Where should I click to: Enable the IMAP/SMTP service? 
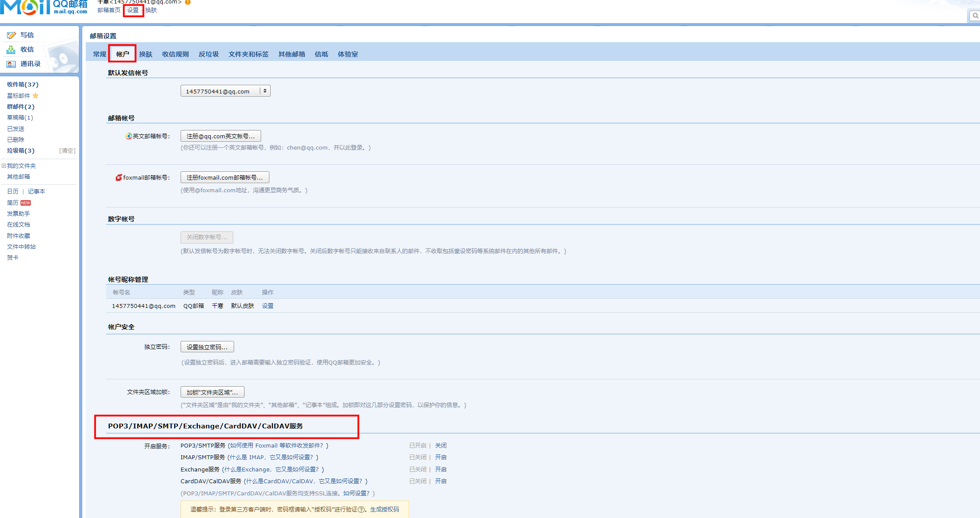tap(440, 457)
